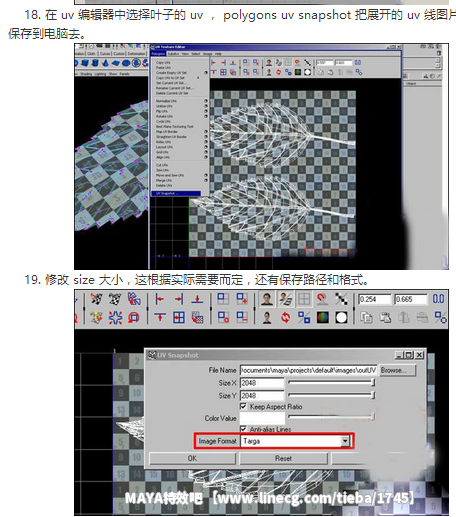Click the Size Y slider
The width and height of the screenshot is (456, 517).
(331, 395)
